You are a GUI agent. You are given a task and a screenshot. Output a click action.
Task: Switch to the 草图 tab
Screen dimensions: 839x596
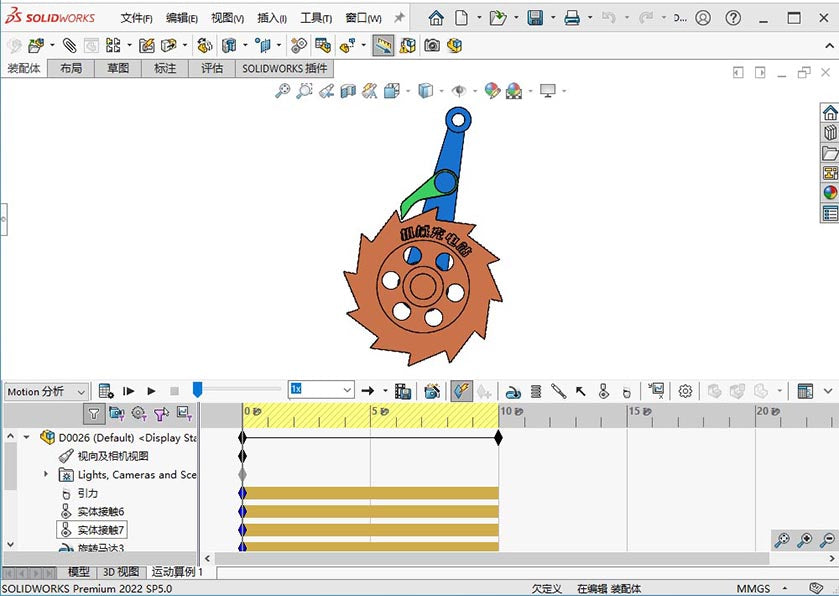118,68
